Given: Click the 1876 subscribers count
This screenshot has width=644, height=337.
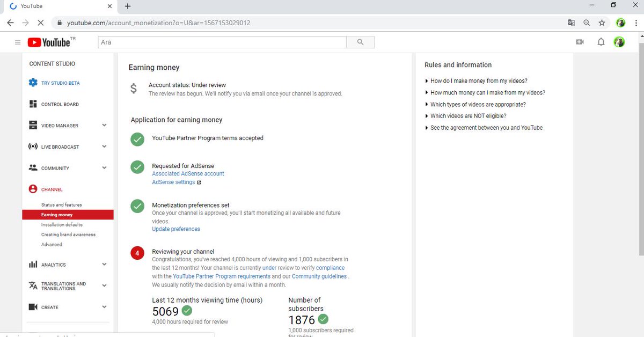Looking at the screenshot, I should [302, 320].
